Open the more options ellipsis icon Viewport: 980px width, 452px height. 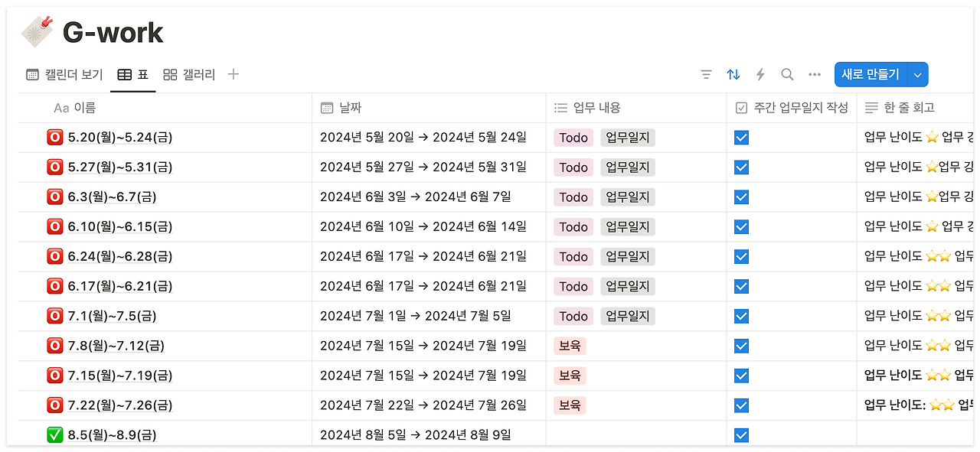tap(813, 74)
